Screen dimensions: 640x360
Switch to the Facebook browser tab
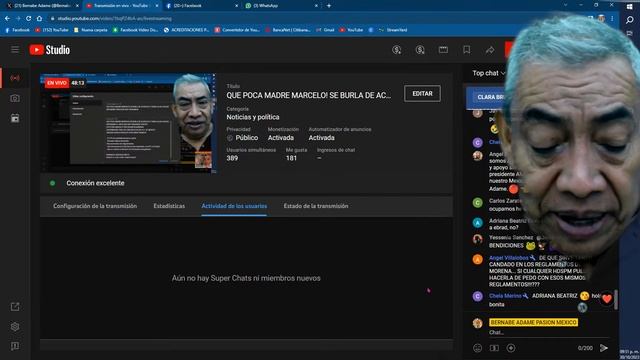202,6
